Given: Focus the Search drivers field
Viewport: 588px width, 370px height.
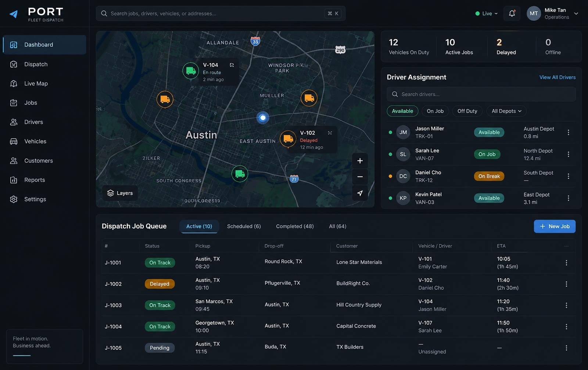Looking at the screenshot, I should point(481,94).
